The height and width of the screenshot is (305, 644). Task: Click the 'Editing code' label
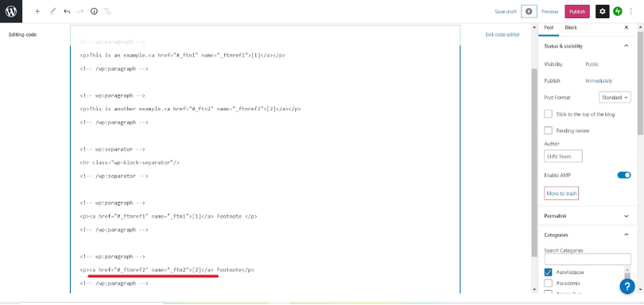(22, 35)
